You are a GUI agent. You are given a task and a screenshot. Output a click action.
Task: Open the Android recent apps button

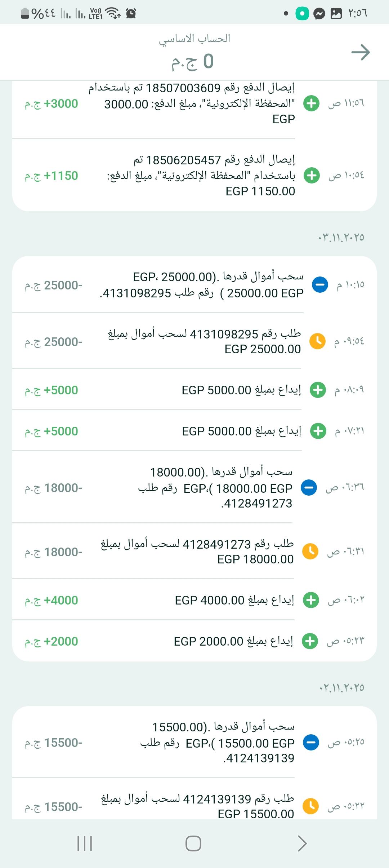point(85,843)
